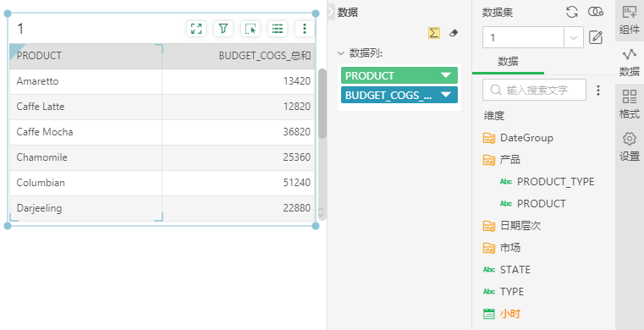Open the dataset selector dropdown
644x330 pixels.
[x=574, y=38]
